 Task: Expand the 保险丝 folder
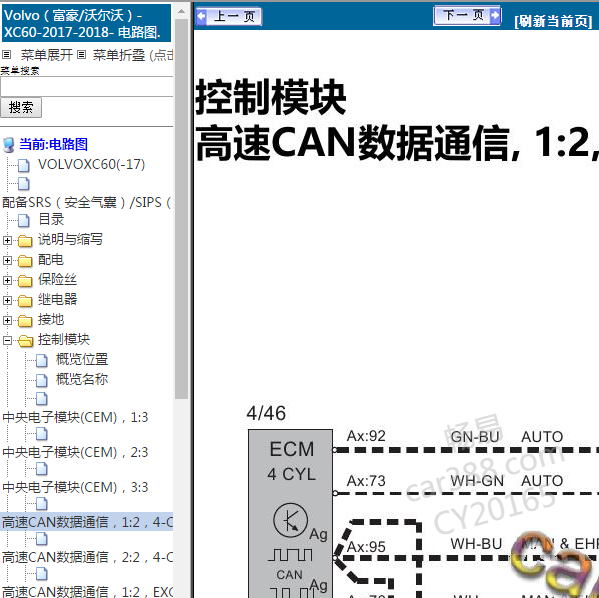pyautogui.click(x=7, y=280)
